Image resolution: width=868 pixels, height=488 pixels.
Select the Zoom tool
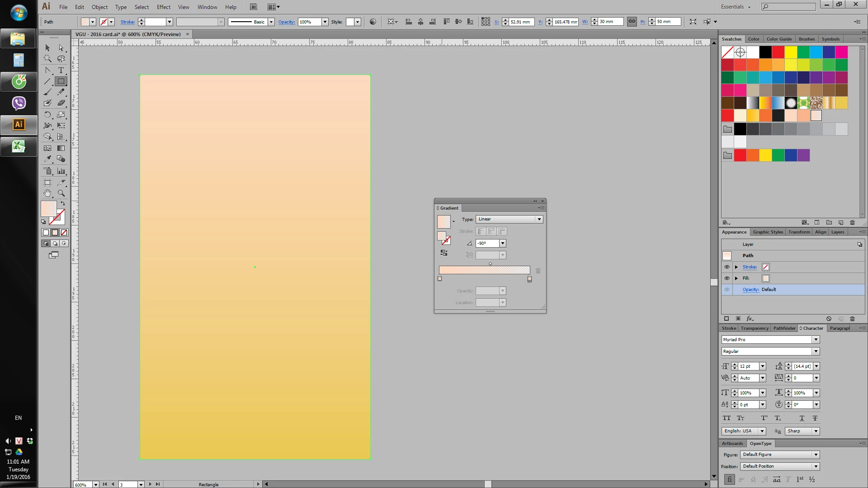pyautogui.click(x=61, y=193)
